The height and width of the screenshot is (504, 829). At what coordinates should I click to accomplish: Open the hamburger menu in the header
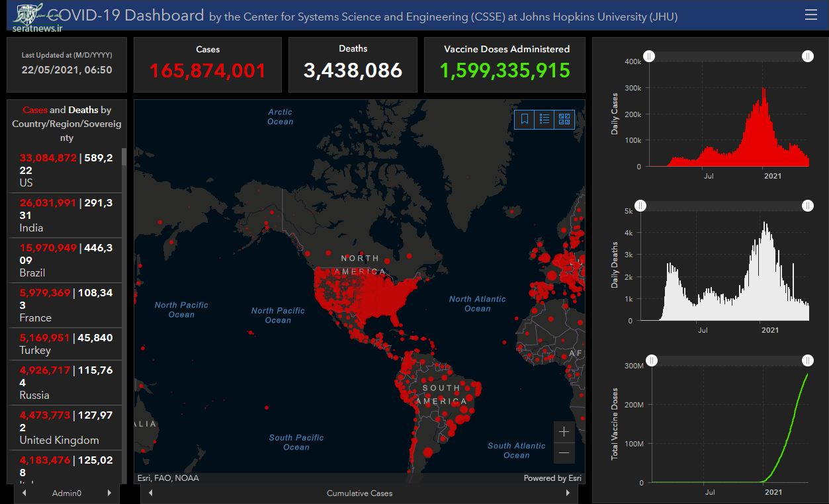tap(810, 15)
